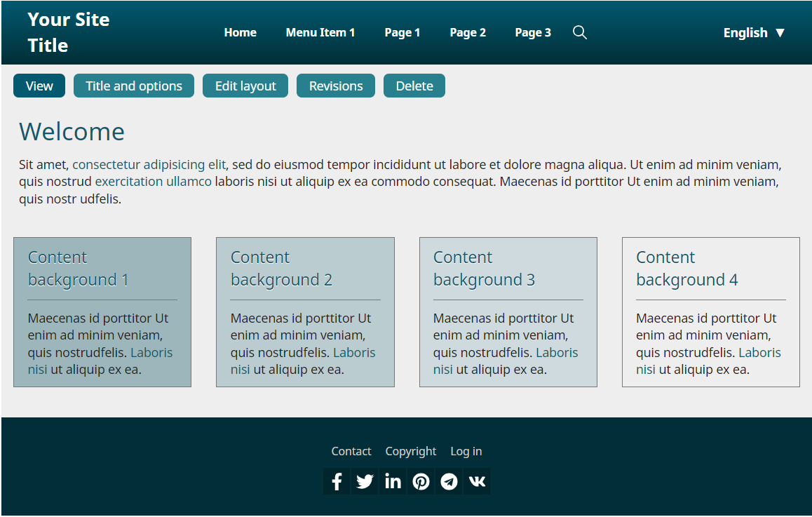
Task: Open the Facebook social icon
Action: point(337,482)
